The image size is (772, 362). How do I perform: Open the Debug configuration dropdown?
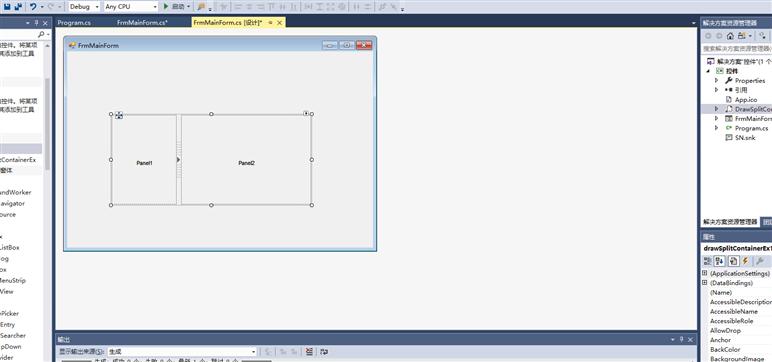(x=84, y=6)
